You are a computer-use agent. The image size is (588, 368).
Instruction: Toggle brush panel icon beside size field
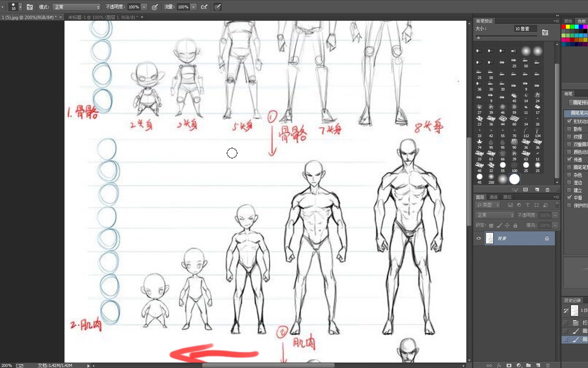point(545,32)
